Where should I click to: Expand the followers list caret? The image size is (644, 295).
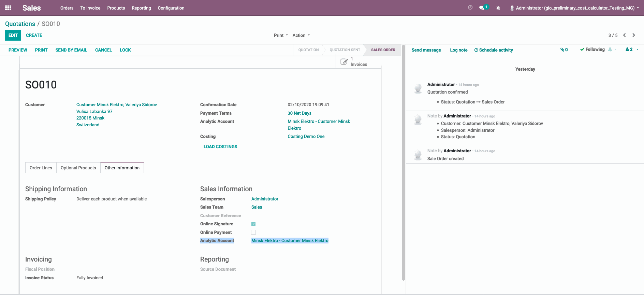click(x=638, y=50)
